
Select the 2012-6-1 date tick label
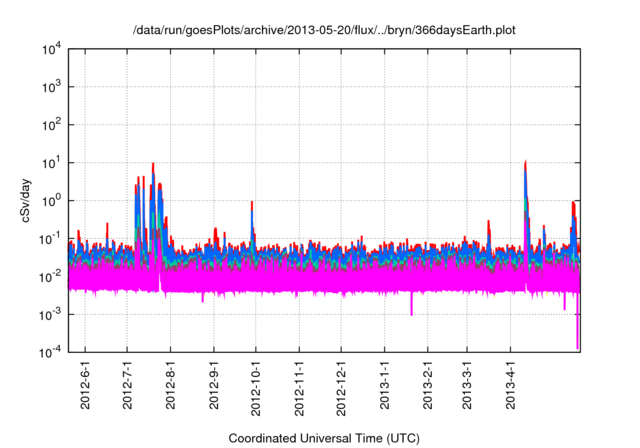(85, 386)
